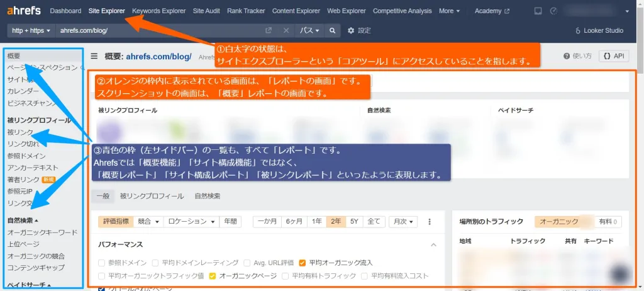Screen dimensions: 644x291
Task: Click the ahrefs logo
Action: [x=23, y=11]
